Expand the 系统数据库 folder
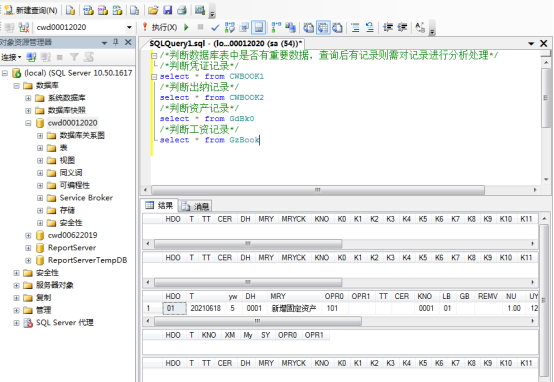 pyautogui.click(x=28, y=98)
